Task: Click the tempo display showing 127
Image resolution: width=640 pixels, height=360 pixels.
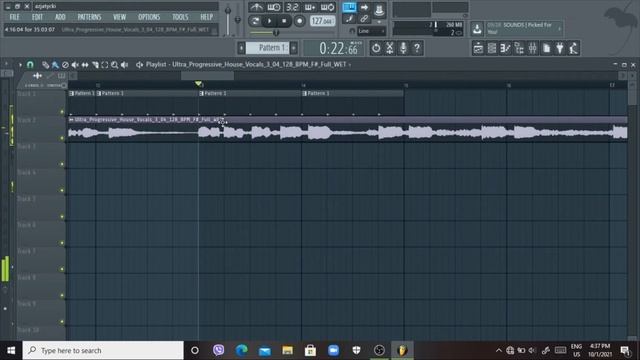Action: pos(322,21)
